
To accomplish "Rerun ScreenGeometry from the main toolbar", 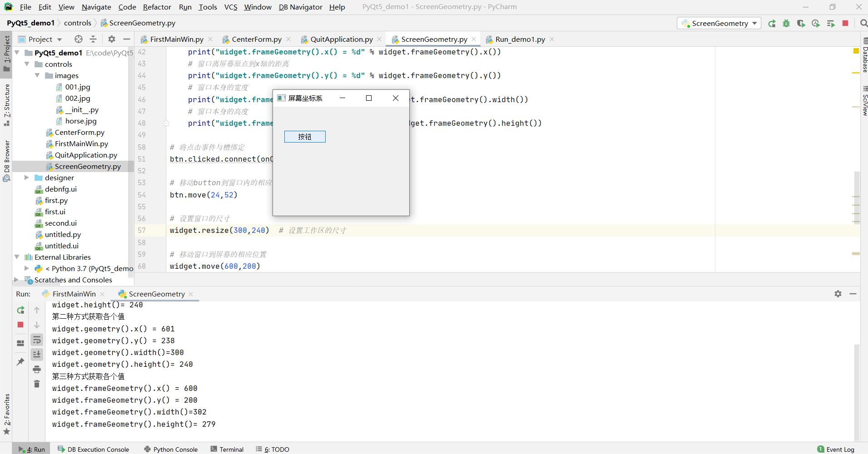I will coord(772,24).
